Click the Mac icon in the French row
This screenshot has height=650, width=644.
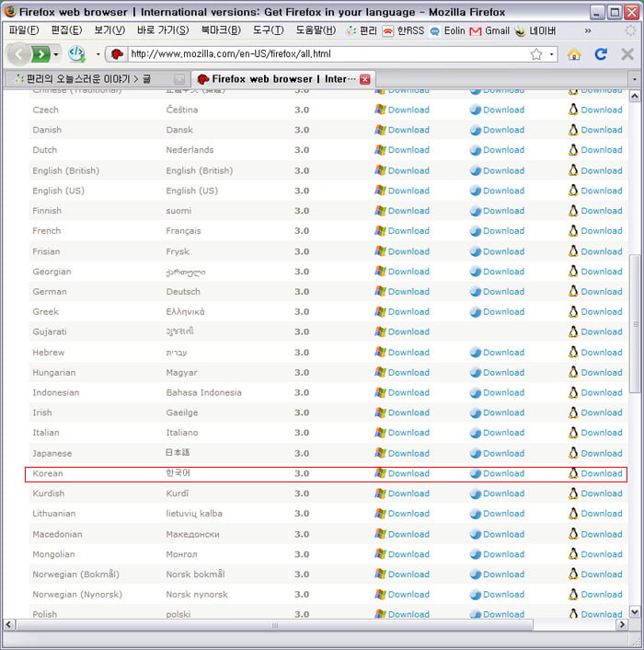(x=476, y=231)
